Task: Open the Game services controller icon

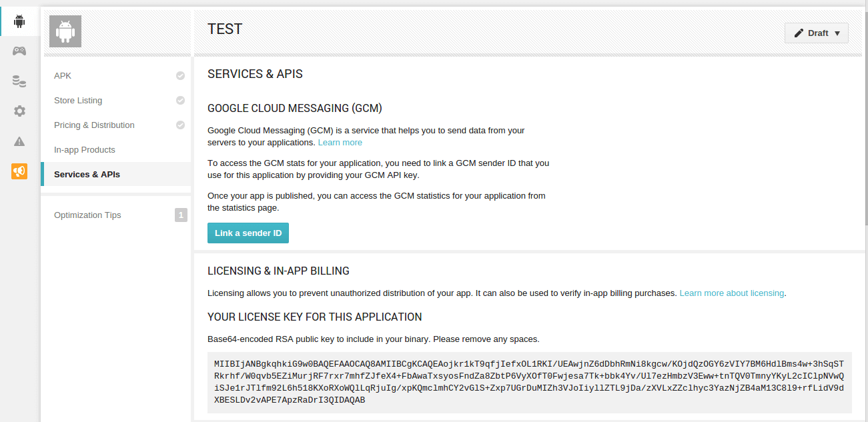Action: pyautogui.click(x=19, y=51)
